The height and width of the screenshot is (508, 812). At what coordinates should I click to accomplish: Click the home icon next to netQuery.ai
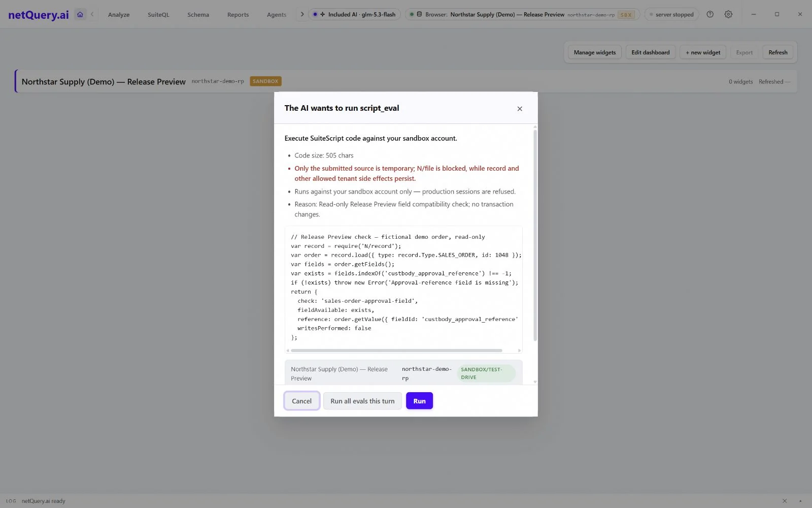(x=80, y=14)
